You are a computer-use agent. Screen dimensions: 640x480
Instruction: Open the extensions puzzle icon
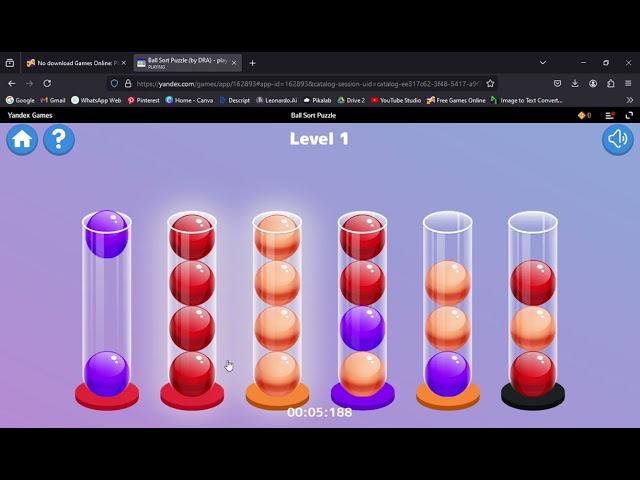coord(611,83)
